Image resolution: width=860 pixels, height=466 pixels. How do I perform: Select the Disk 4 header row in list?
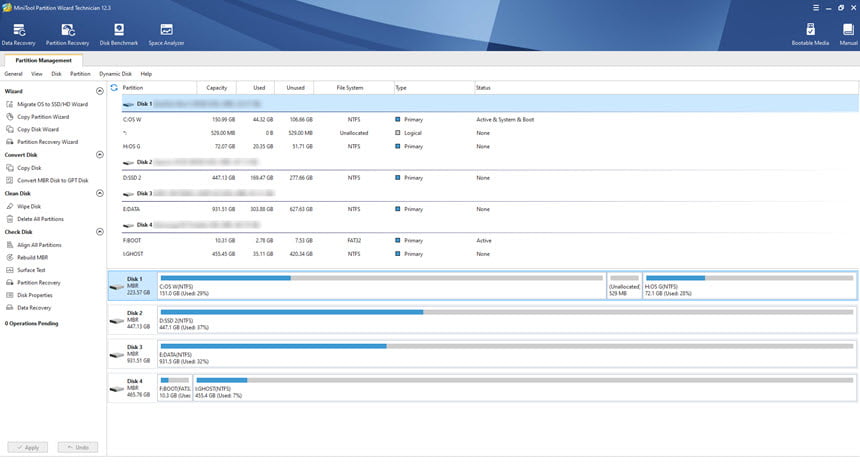tap(490, 225)
